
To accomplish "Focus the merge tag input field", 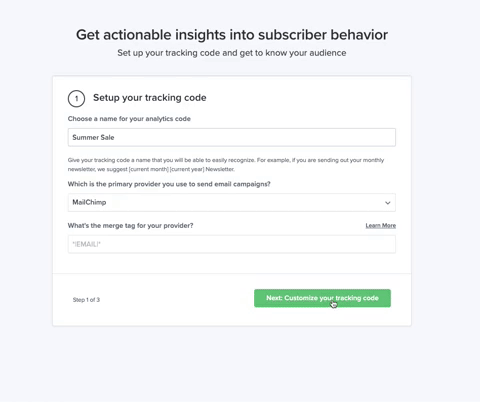I will (x=232, y=244).
